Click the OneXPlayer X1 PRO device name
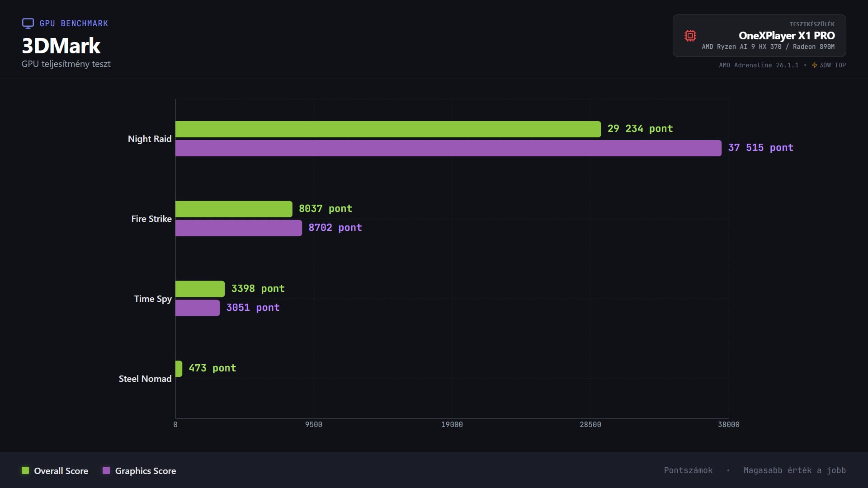 pos(786,35)
